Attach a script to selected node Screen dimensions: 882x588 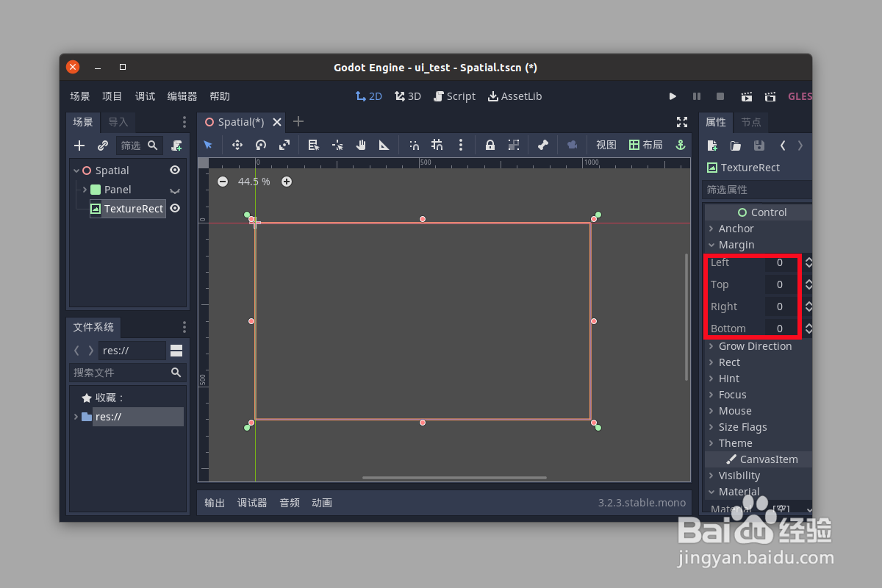(x=176, y=146)
